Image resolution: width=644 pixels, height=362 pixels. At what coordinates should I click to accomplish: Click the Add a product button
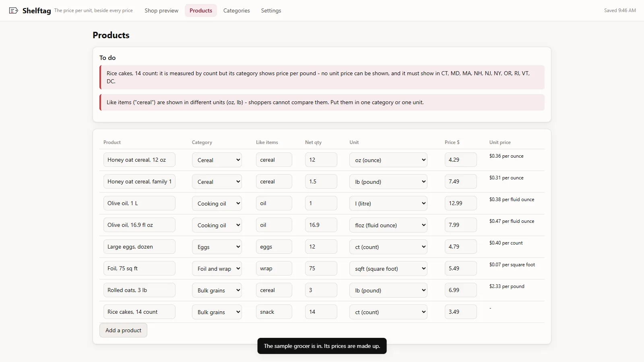click(x=123, y=330)
